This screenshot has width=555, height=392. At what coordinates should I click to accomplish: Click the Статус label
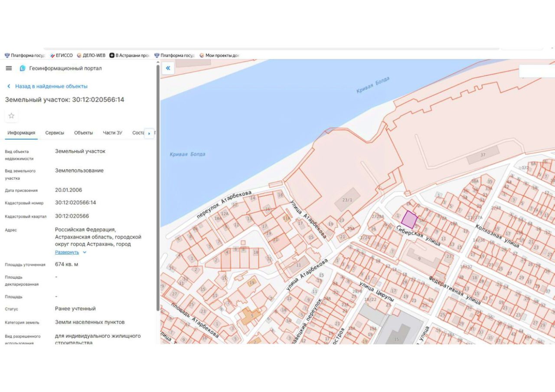click(11, 309)
